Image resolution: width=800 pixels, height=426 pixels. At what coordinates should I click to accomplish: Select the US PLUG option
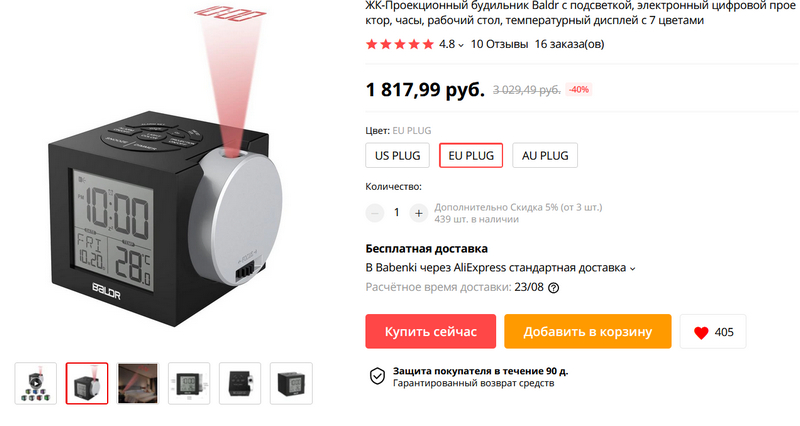click(397, 156)
